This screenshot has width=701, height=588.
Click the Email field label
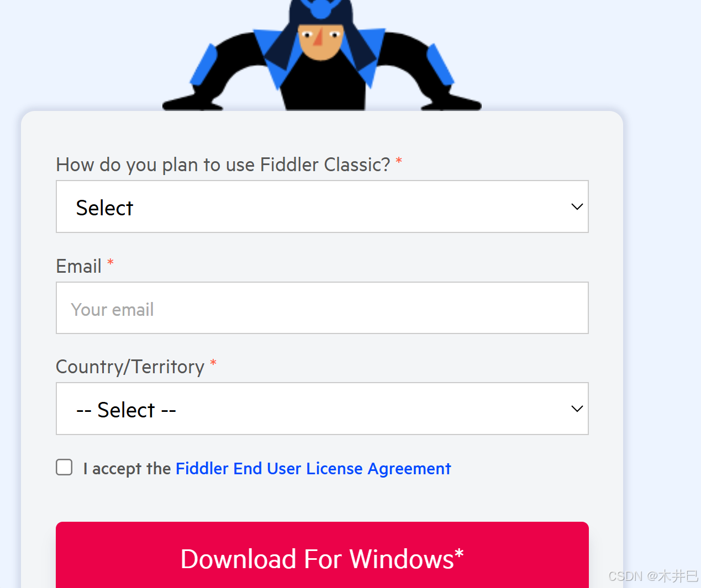[x=78, y=266]
